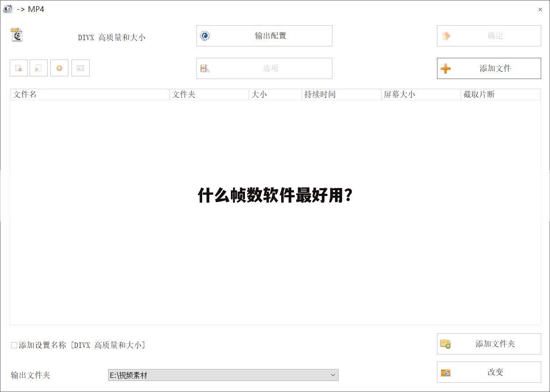
Task: Click the play file toolbar icon
Action: pos(59,68)
